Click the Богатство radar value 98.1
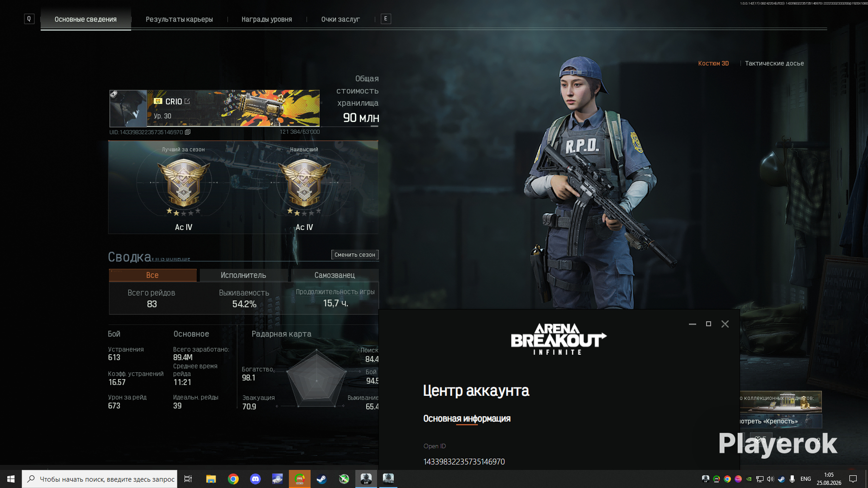 pyautogui.click(x=248, y=378)
